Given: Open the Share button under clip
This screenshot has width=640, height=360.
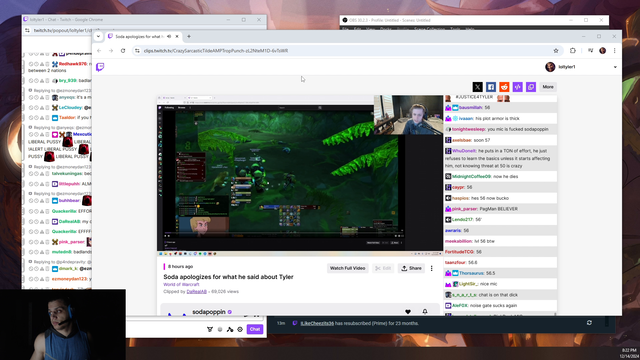Looking at the screenshot, I should point(411,268).
